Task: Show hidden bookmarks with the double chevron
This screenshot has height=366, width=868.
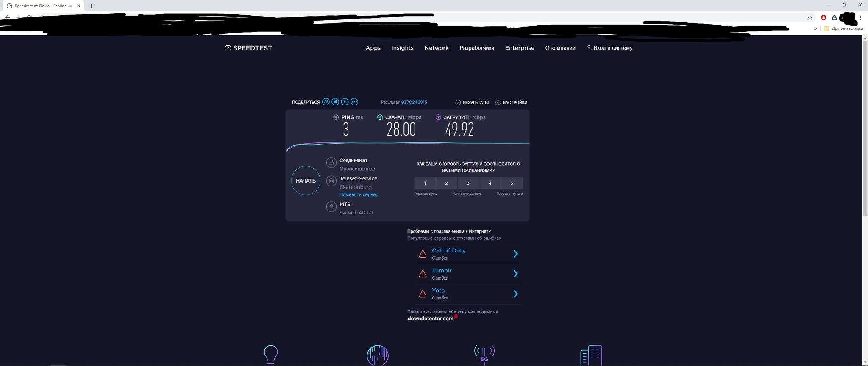Action: [x=815, y=28]
